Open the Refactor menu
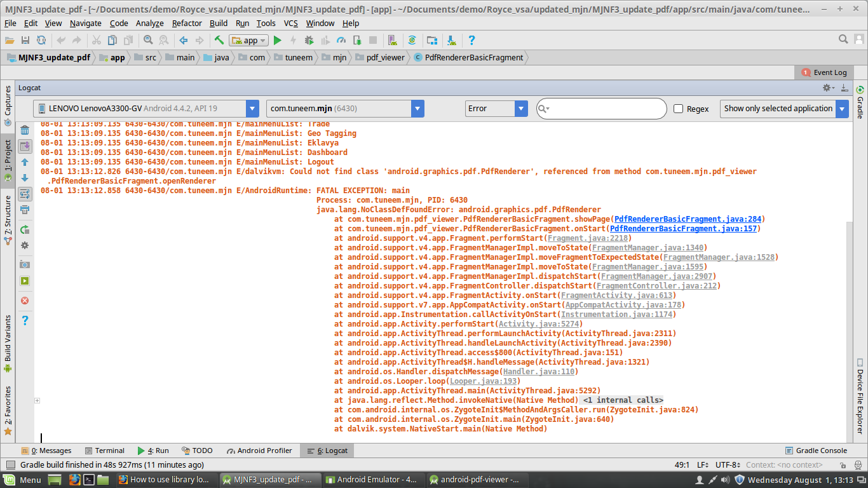 pos(187,23)
